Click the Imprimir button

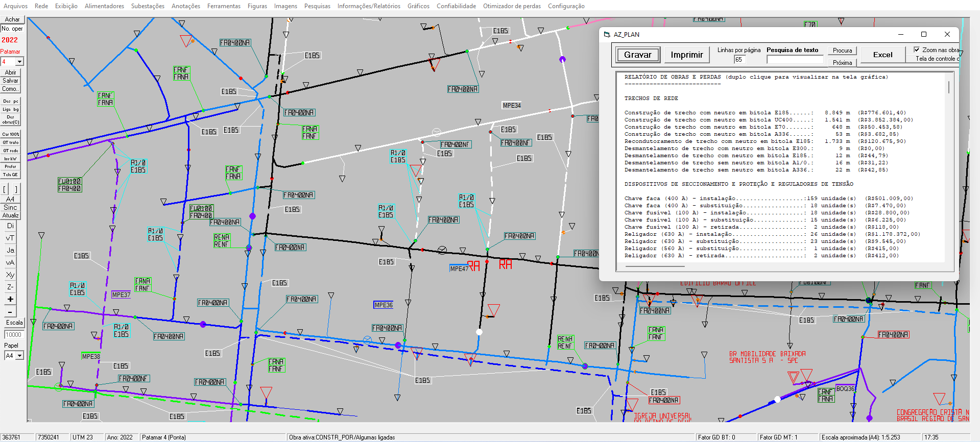pos(686,55)
